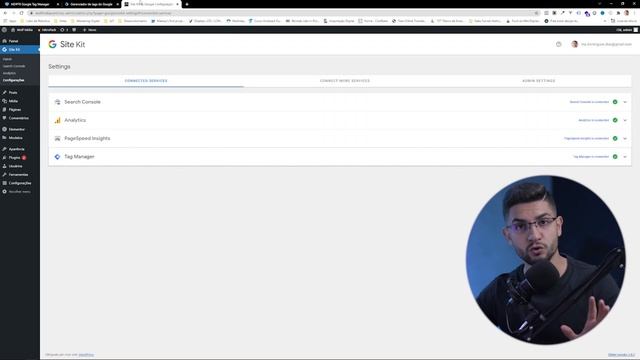This screenshot has width=640, height=360.
Task: Open the Aparência sidebar menu
Action: coord(16,149)
